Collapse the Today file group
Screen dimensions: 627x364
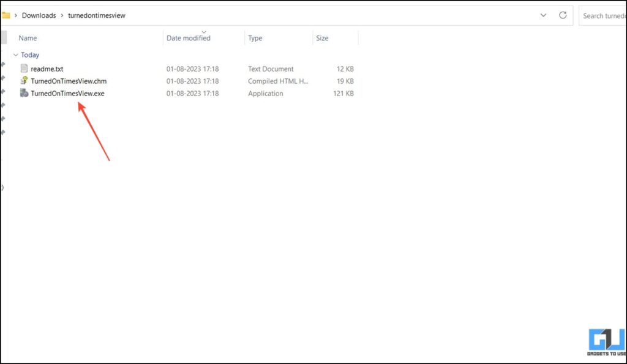[15, 54]
